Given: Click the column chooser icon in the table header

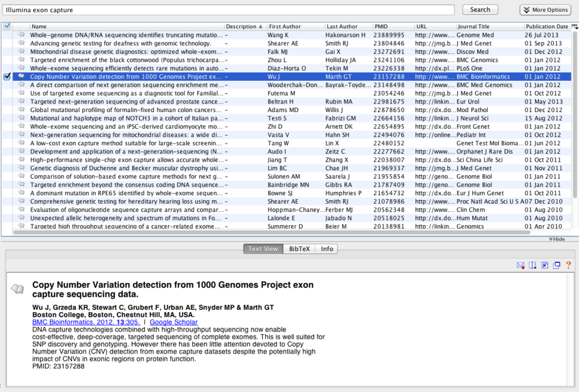Looking at the screenshot, I should [573, 25].
